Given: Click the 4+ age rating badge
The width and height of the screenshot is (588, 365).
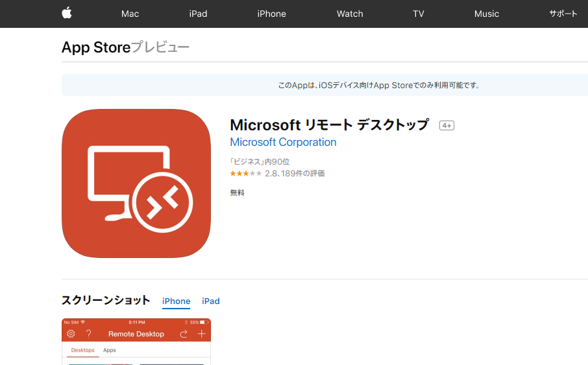Looking at the screenshot, I should point(447,126).
